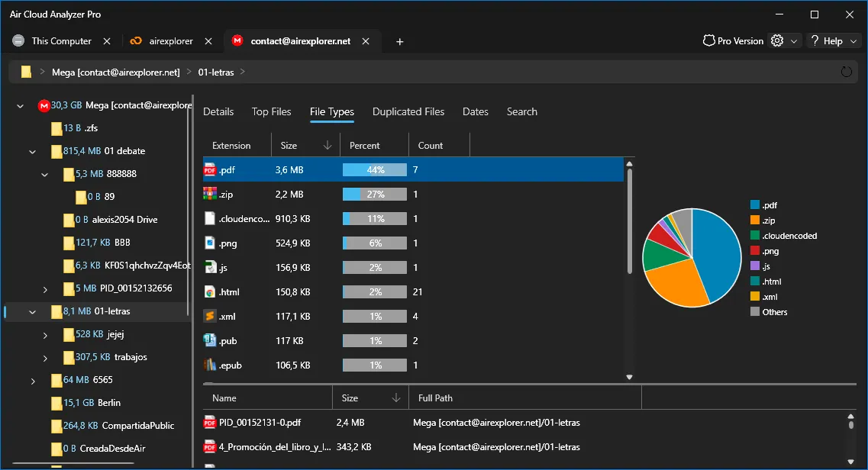Click the blue .pdf legend swatch

pyautogui.click(x=755, y=204)
